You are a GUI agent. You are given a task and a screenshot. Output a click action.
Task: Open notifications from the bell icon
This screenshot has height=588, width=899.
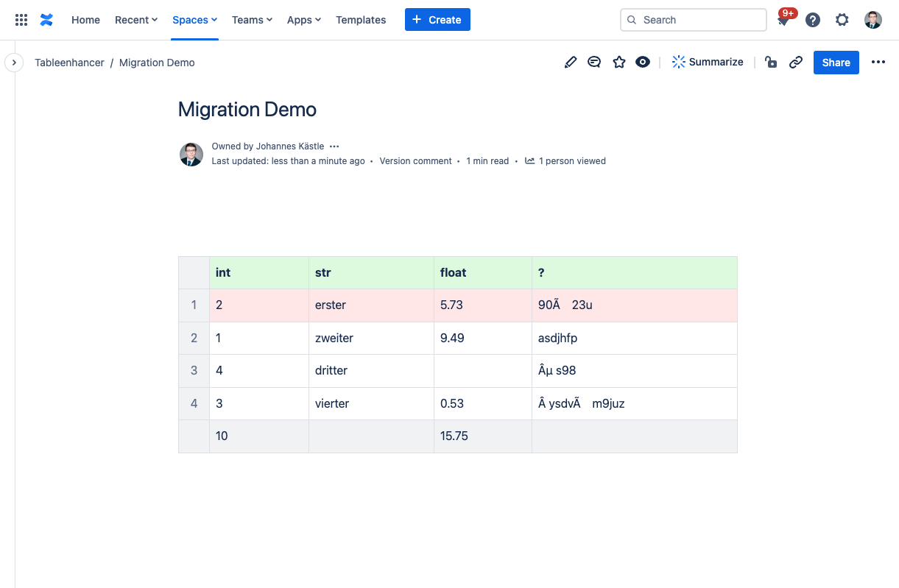(782, 20)
